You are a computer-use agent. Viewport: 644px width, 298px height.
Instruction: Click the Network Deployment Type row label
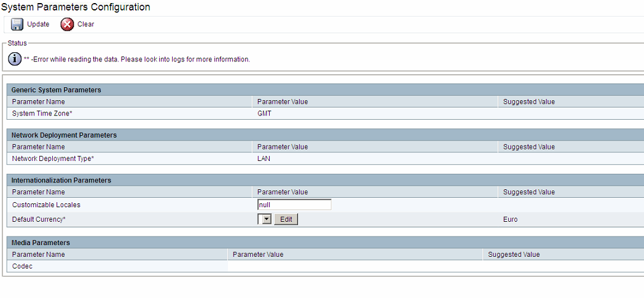pyautogui.click(x=53, y=159)
